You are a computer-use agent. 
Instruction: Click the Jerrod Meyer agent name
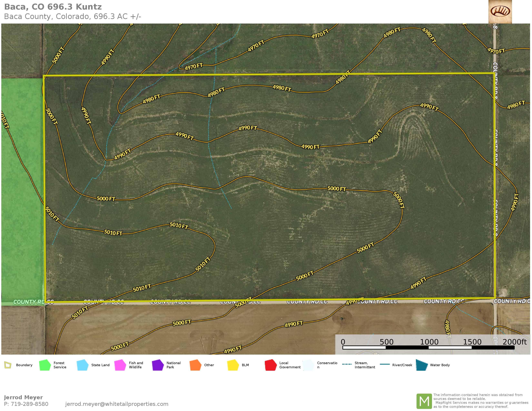[23, 397]
